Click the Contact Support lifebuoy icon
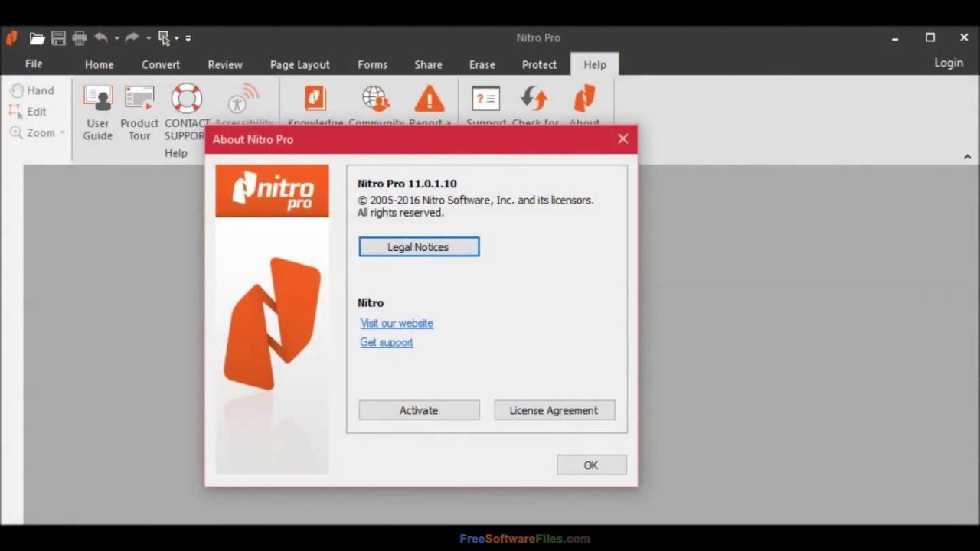 [x=186, y=99]
